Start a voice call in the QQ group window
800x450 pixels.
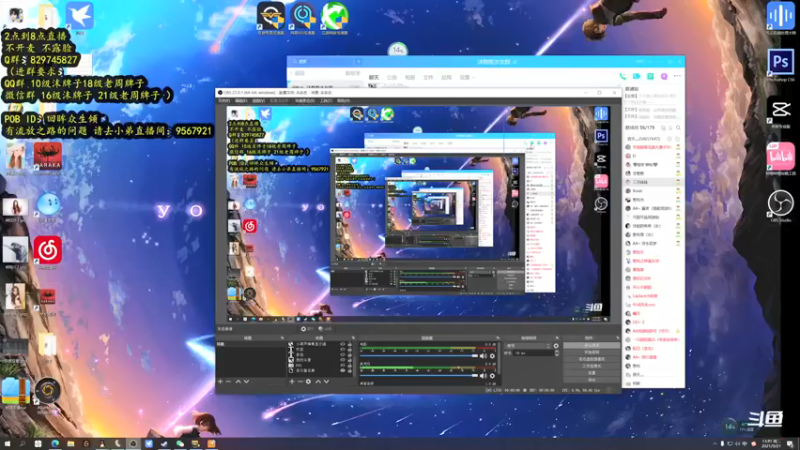(622, 77)
